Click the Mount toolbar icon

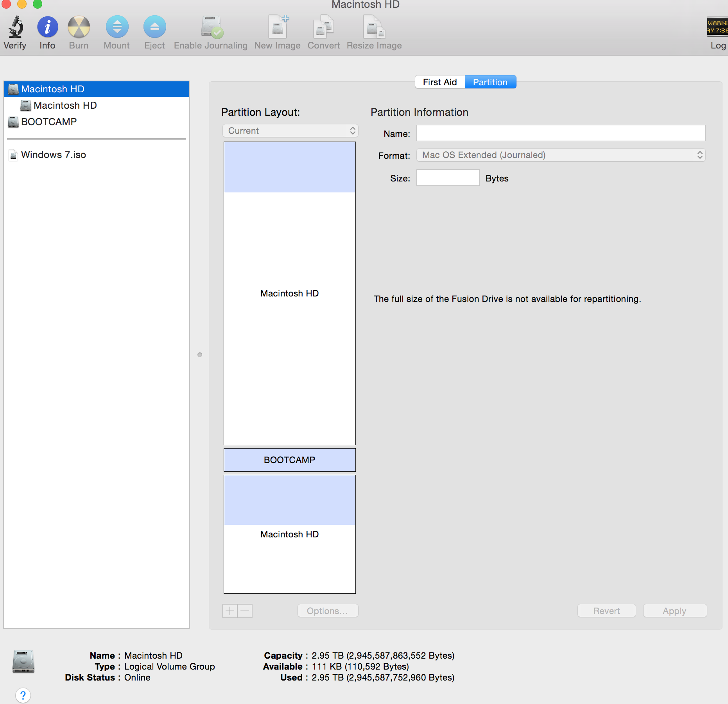pos(117,27)
